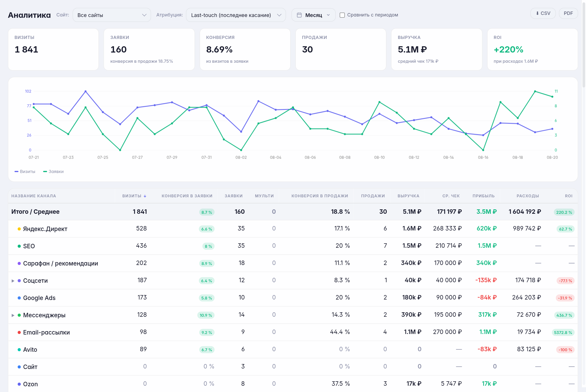The height and width of the screenshot is (392, 586).
Task: Sort by 'Конверсия в продажи' header
Action: coord(320,196)
